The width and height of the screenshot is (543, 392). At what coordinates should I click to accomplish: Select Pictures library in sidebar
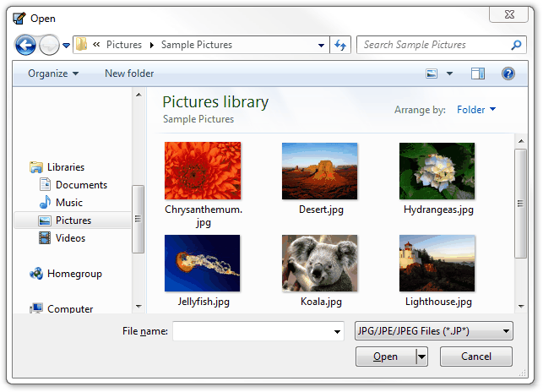(73, 220)
